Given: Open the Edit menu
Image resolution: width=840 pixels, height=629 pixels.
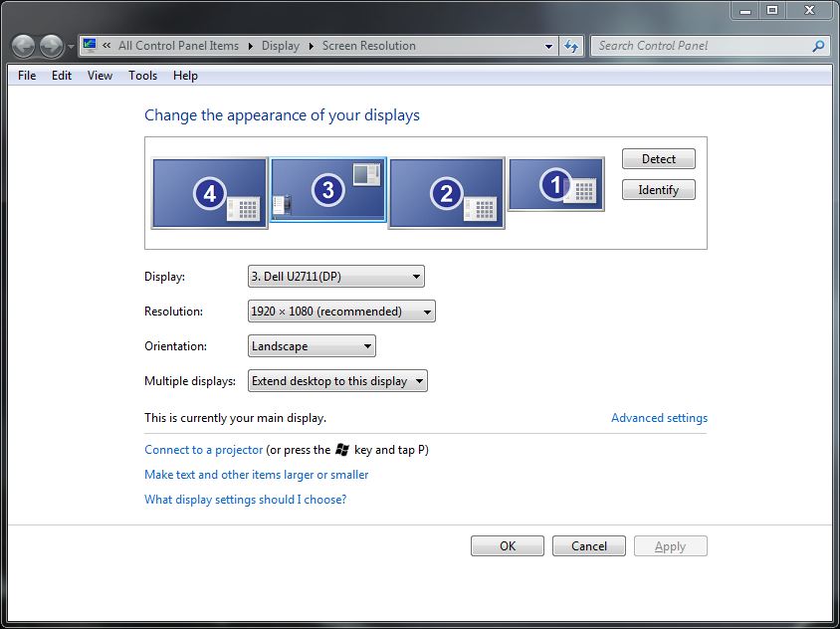Looking at the screenshot, I should pyautogui.click(x=62, y=76).
